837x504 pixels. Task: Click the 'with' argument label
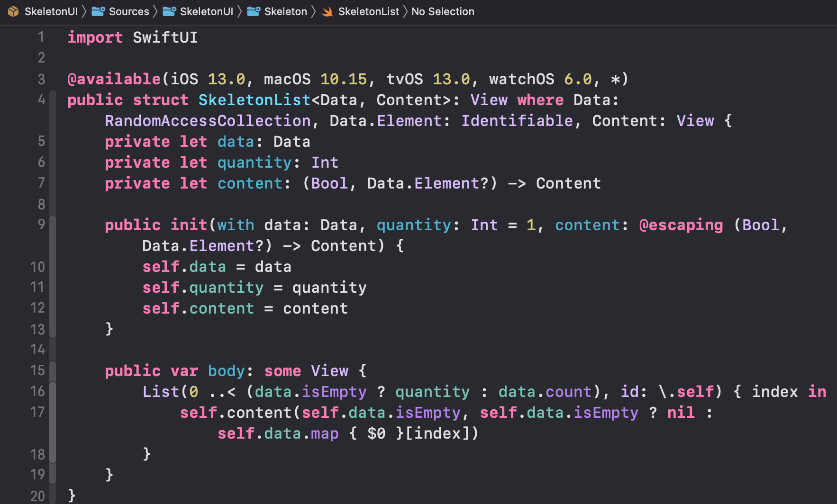(236, 225)
